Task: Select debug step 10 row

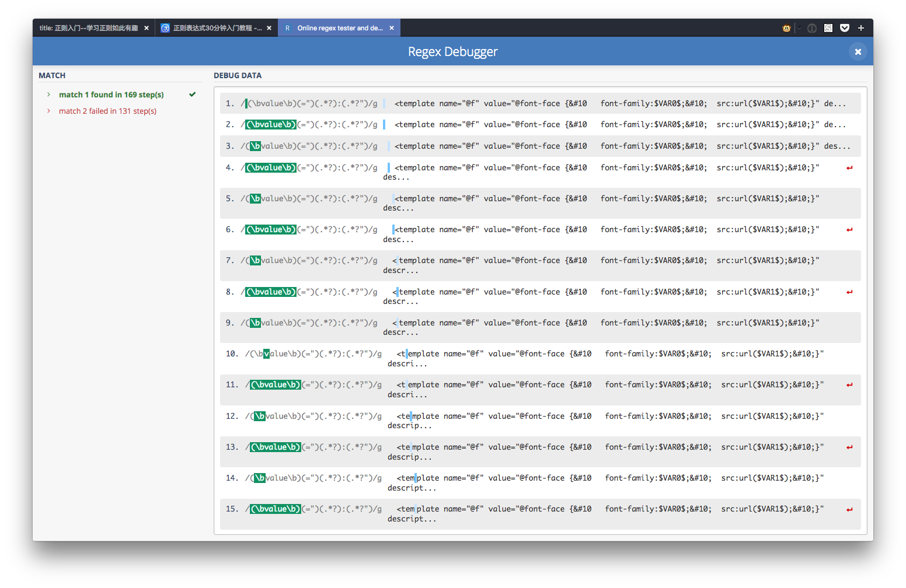Action: pos(540,359)
